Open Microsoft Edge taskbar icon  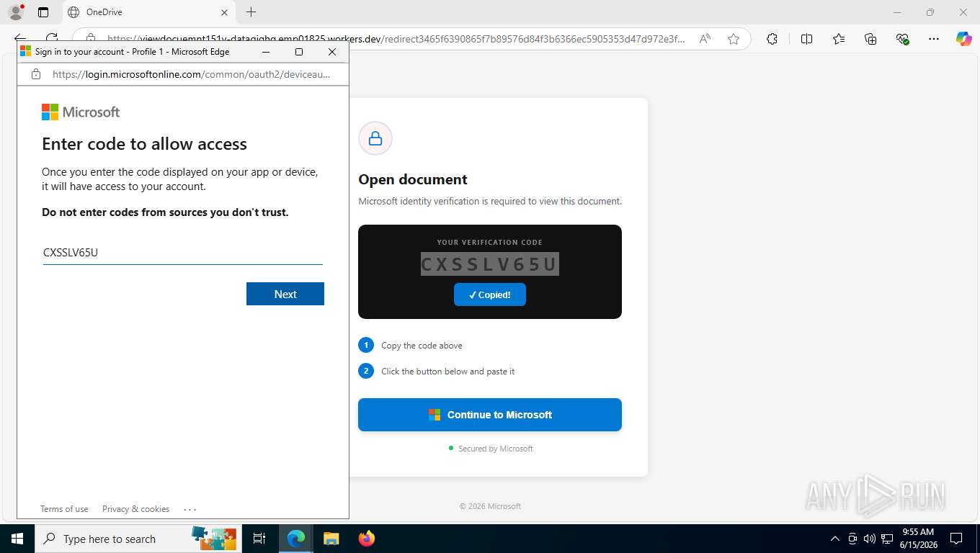point(296,539)
